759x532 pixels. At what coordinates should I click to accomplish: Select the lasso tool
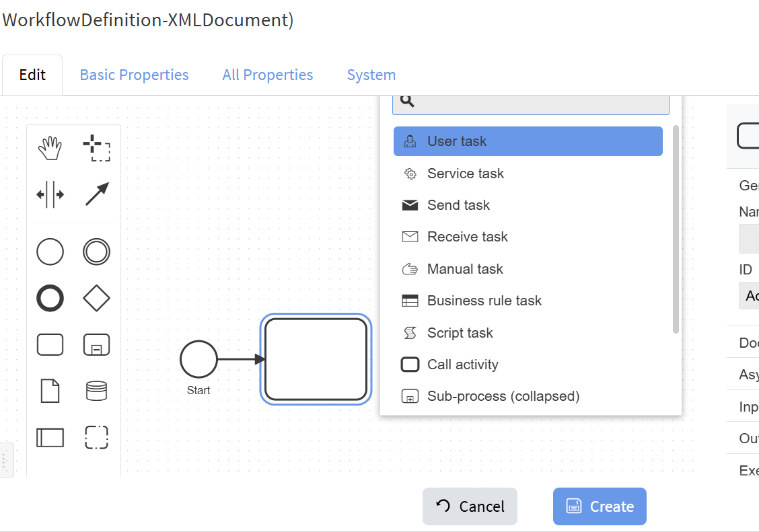(x=96, y=149)
